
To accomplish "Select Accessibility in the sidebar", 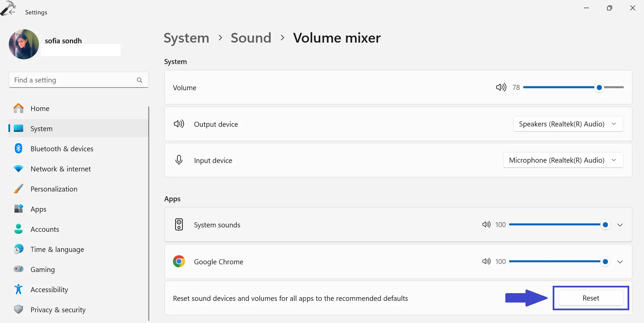I will click(x=49, y=290).
